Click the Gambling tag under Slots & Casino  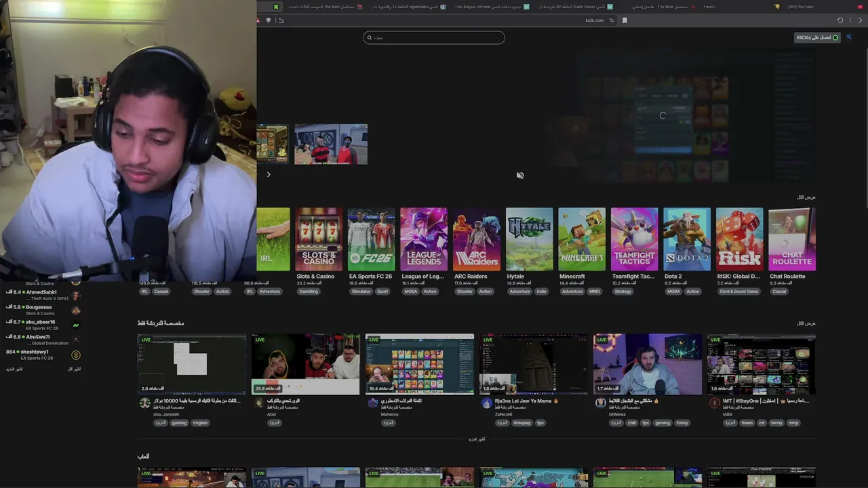coord(309,291)
